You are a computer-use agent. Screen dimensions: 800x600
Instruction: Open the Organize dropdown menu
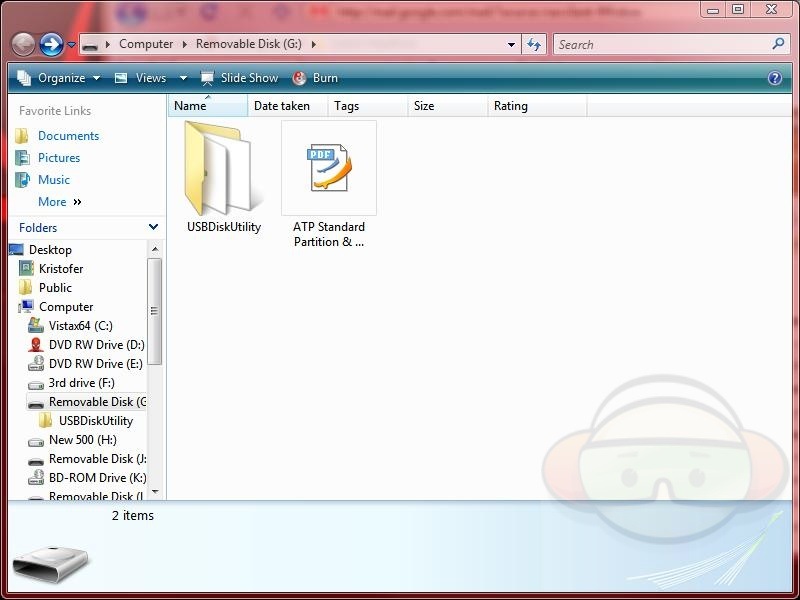coord(59,78)
